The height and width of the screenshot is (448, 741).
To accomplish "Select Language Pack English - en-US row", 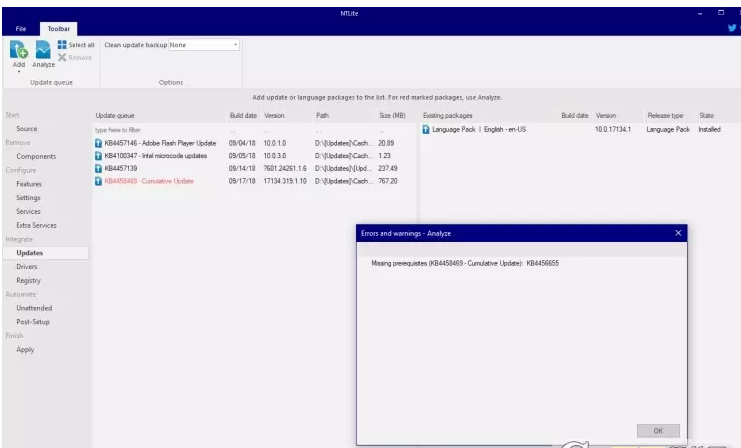I will pos(580,129).
